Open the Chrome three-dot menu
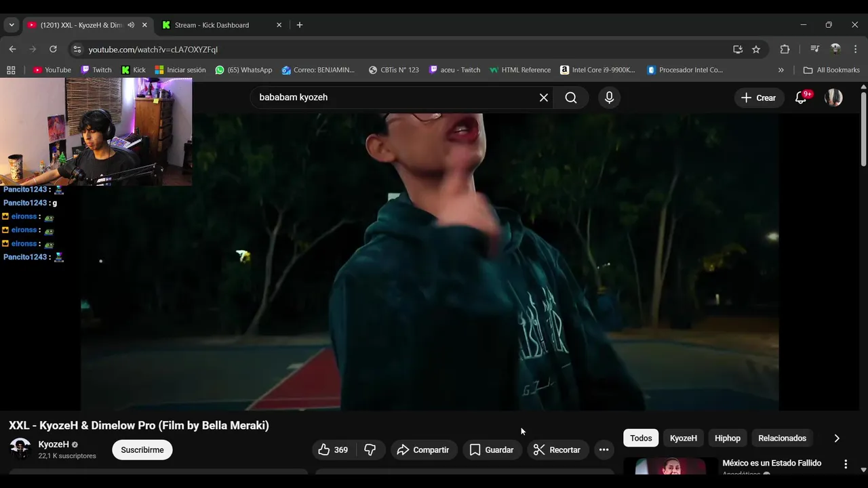Viewport: 868px width, 488px height. click(x=854, y=49)
